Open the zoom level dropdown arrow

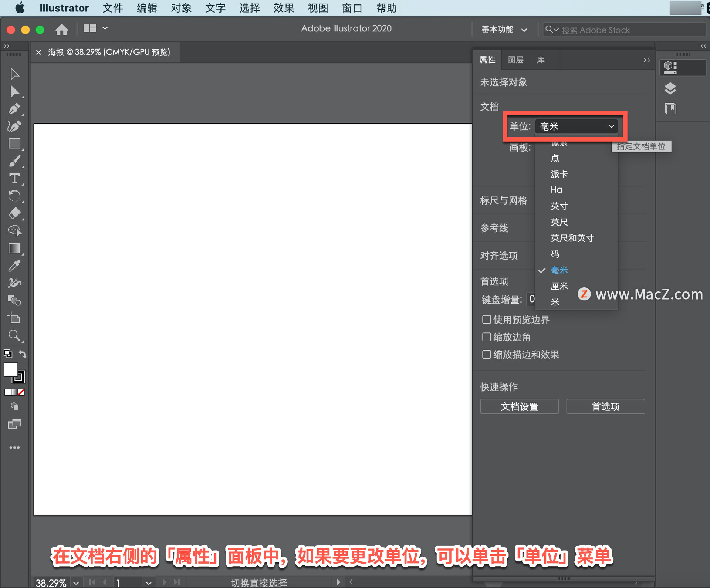coord(76,583)
